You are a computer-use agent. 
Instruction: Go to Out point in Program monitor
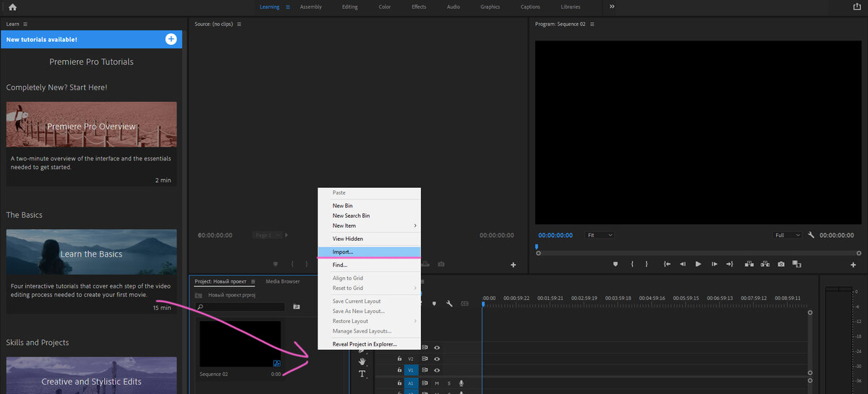730,265
